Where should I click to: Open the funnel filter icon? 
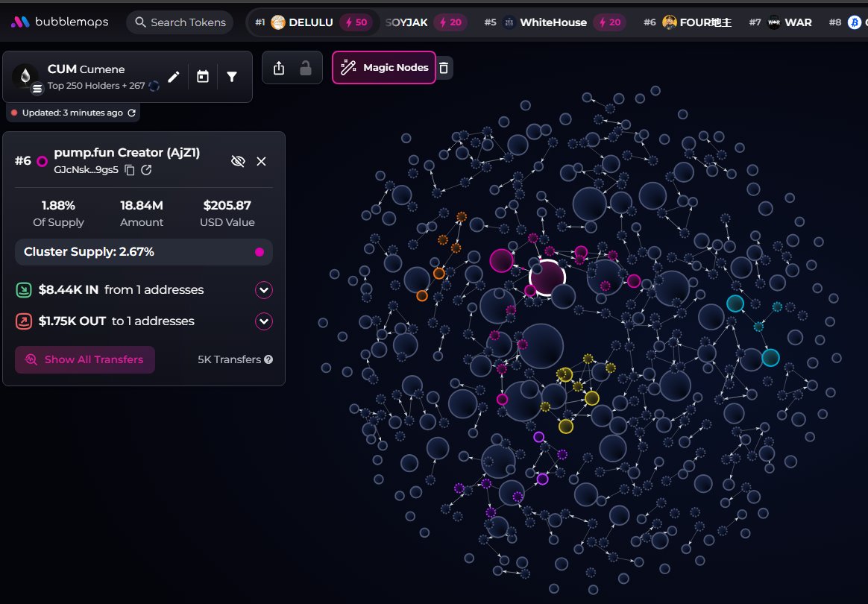[232, 76]
